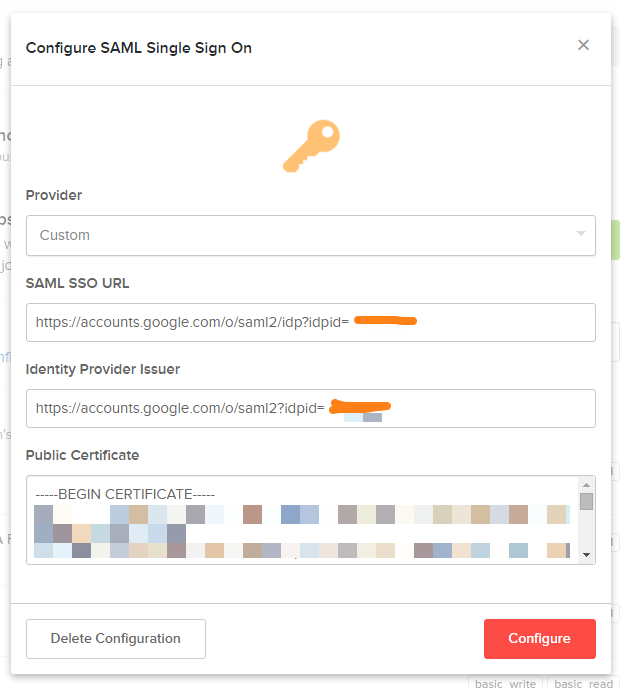Image resolution: width=620 pixels, height=688 pixels.
Task: Click the Provider label
Action: point(54,195)
